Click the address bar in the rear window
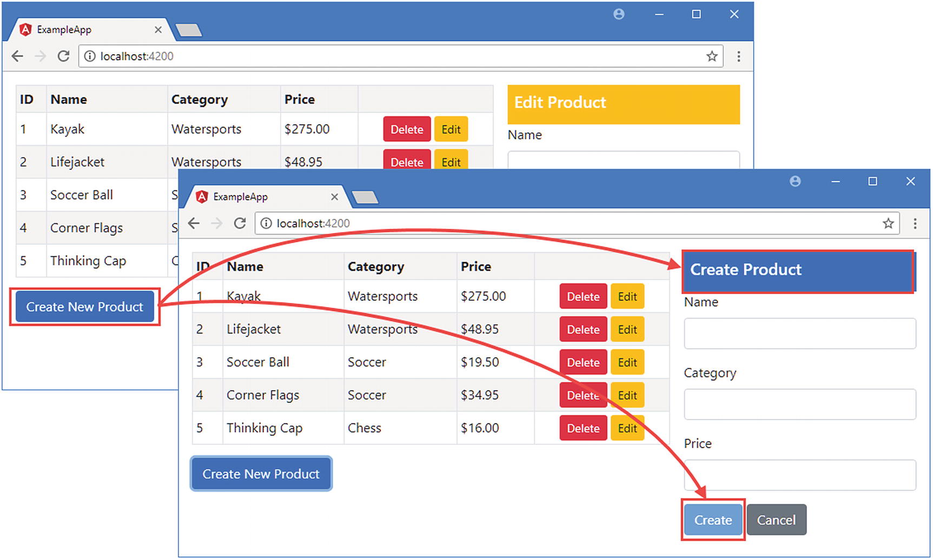933x560 pixels. [x=401, y=56]
